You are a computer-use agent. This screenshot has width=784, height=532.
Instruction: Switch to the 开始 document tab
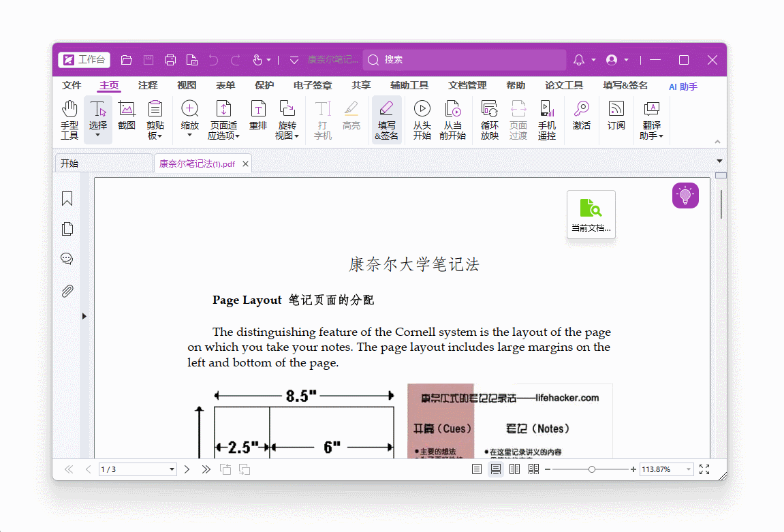point(104,163)
